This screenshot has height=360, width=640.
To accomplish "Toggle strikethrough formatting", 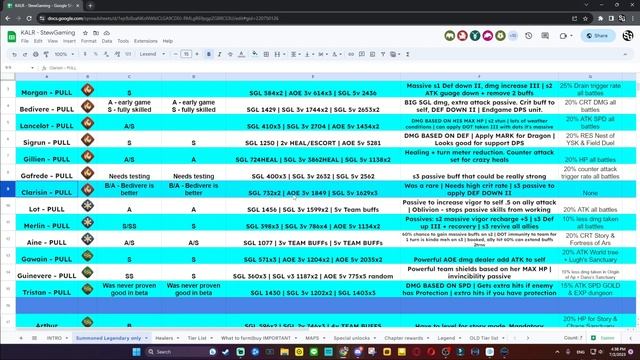I will [230, 54].
